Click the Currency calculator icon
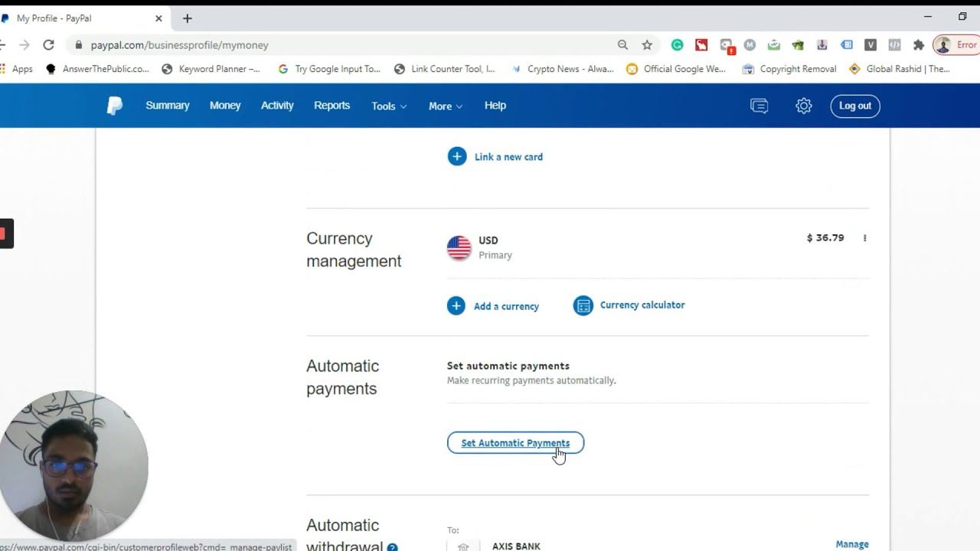Image resolution: width=980 pixels, height=551 pixels. click(x=583, y=306)
